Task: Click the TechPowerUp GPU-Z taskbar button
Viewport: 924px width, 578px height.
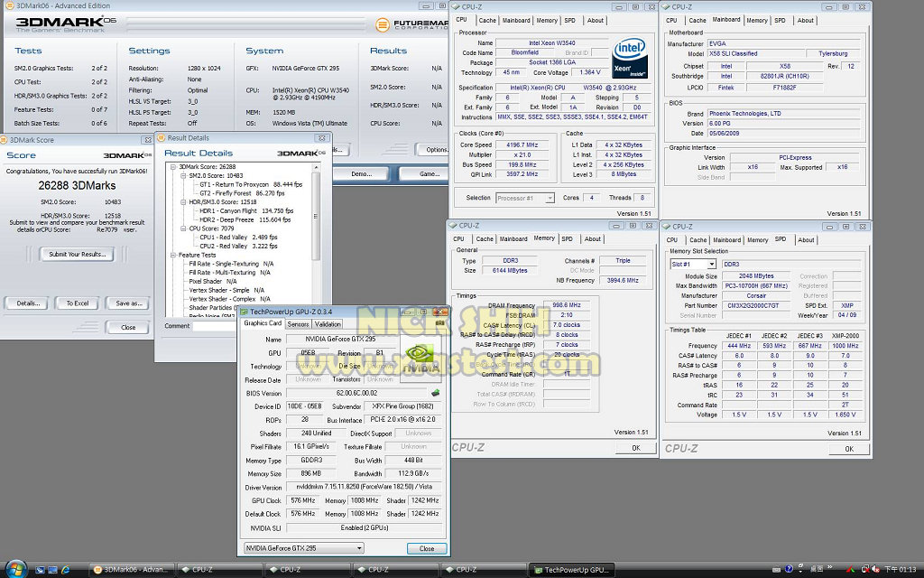Action: 572,570
